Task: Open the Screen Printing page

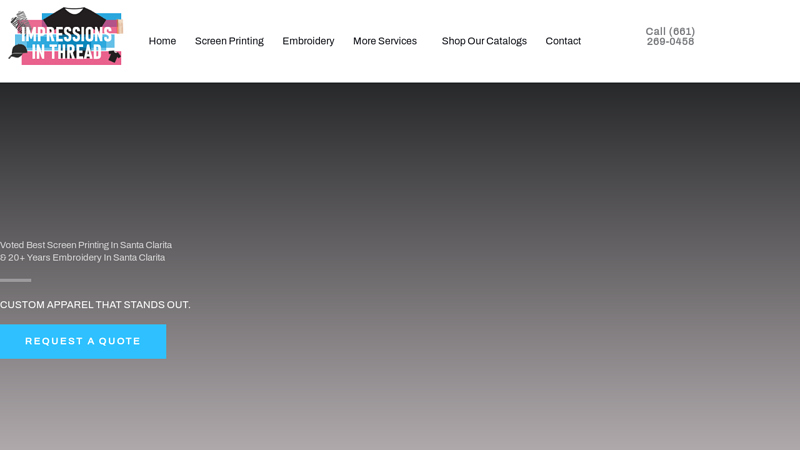Action: [x=229, y=41]
